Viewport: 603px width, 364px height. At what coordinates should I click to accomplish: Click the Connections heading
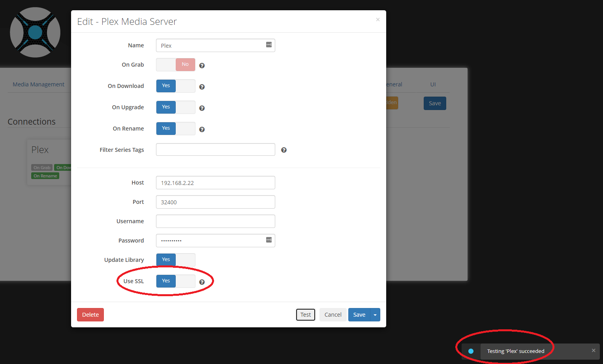point(32,121)
